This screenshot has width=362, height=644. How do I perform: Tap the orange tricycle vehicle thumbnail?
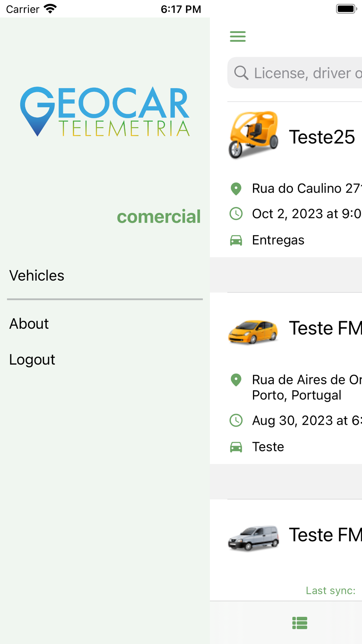[x=253, y=135]
